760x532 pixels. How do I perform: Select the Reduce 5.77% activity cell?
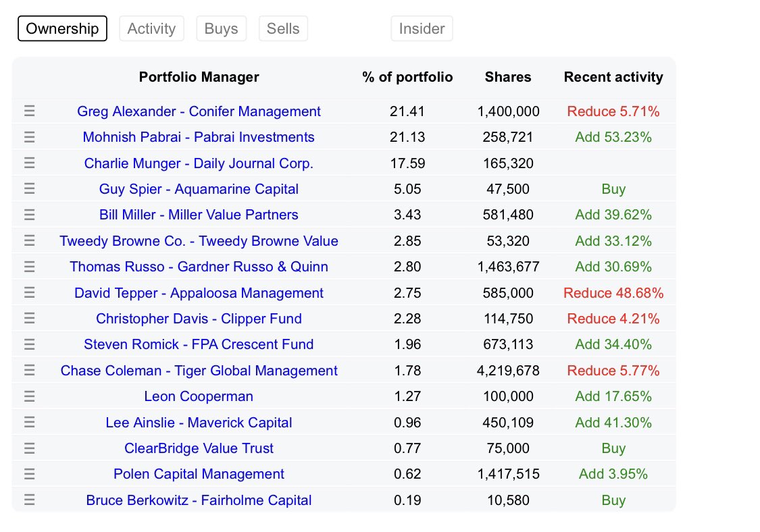[x=613, y=371]
